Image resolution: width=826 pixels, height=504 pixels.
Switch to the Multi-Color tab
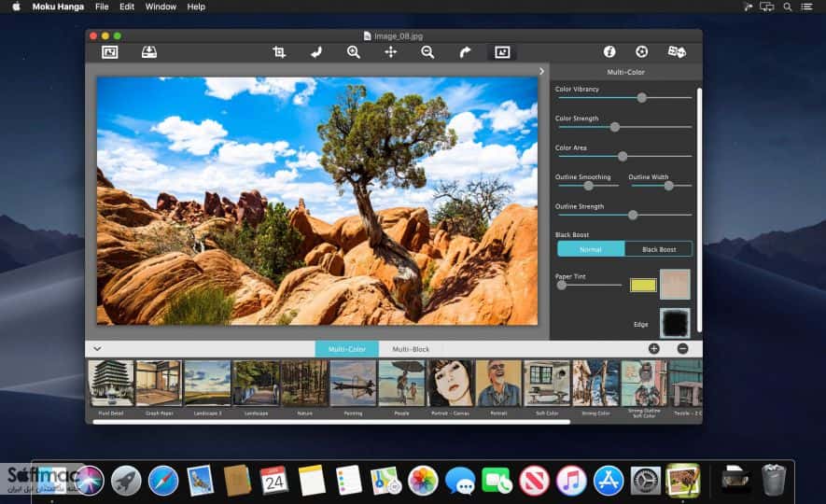(346, 349)
